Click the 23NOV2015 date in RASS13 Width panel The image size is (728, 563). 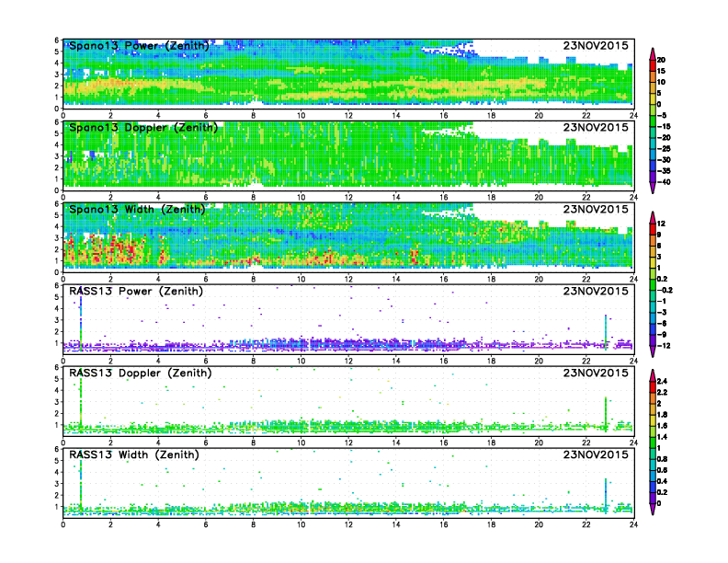[596, 454]
